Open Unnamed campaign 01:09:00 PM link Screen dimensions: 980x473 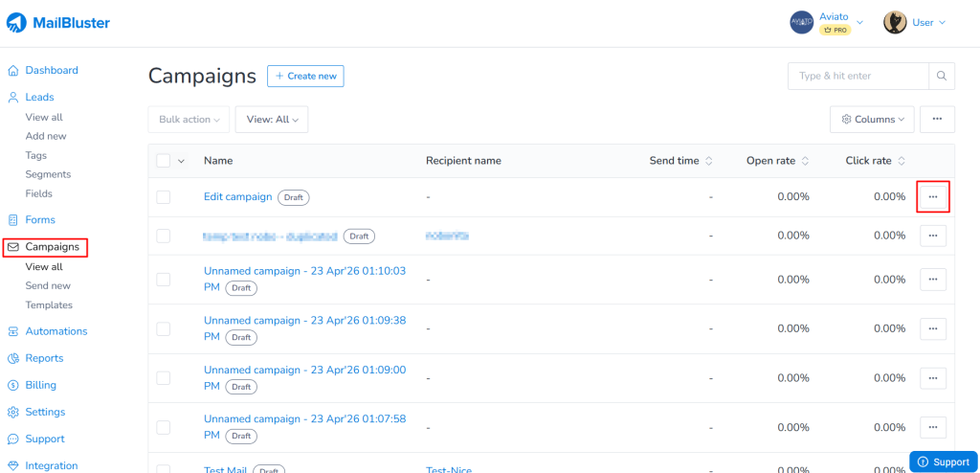point(304,377)
